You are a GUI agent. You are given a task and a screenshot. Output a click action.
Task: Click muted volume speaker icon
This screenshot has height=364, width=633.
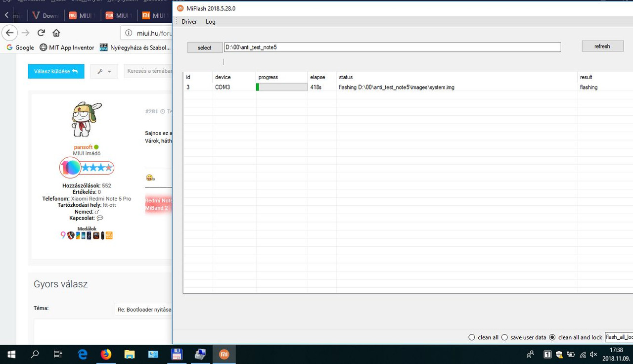point(593,354)
